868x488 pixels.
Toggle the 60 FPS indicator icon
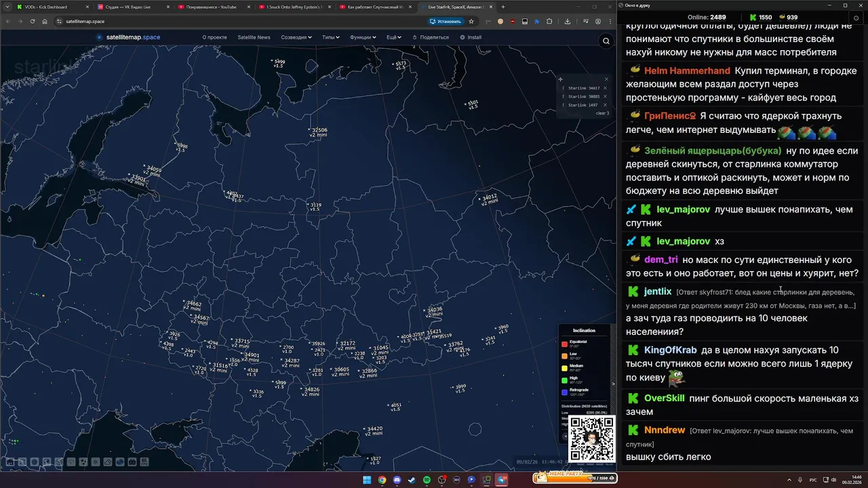point(144,462)
